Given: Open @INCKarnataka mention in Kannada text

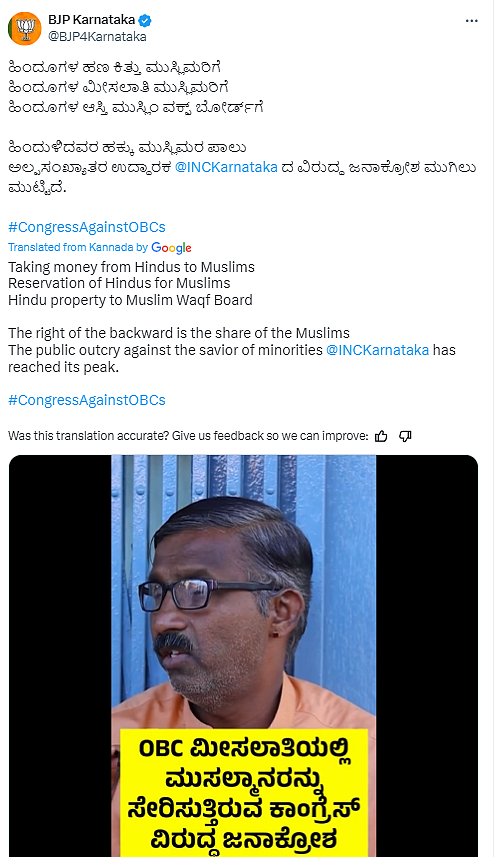Looking at the screenshot, I should click(x=226, y=167).
